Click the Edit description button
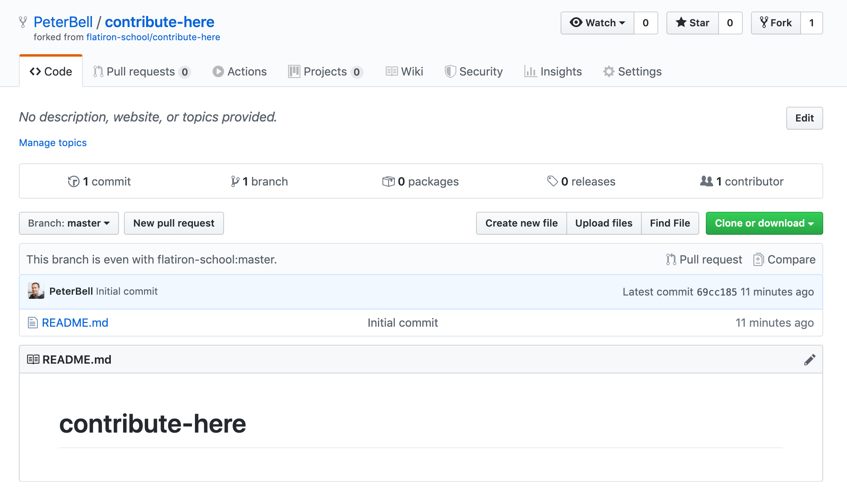 [x=804, y=118]
